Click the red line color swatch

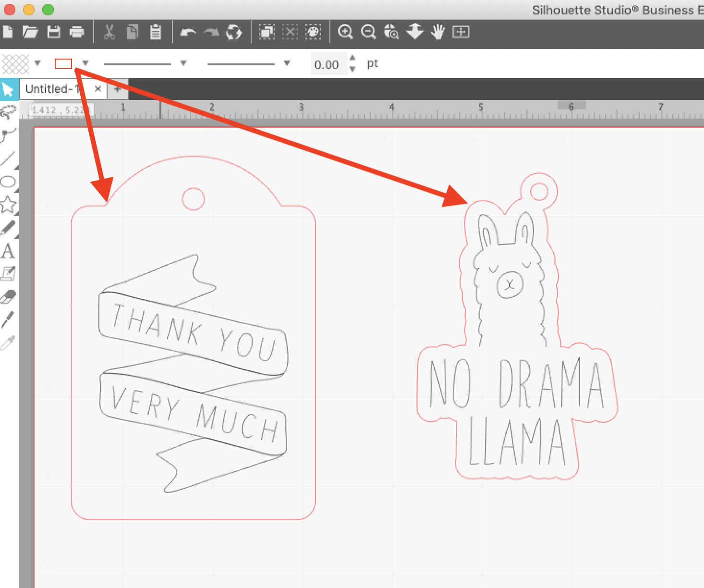coord(63,63)
